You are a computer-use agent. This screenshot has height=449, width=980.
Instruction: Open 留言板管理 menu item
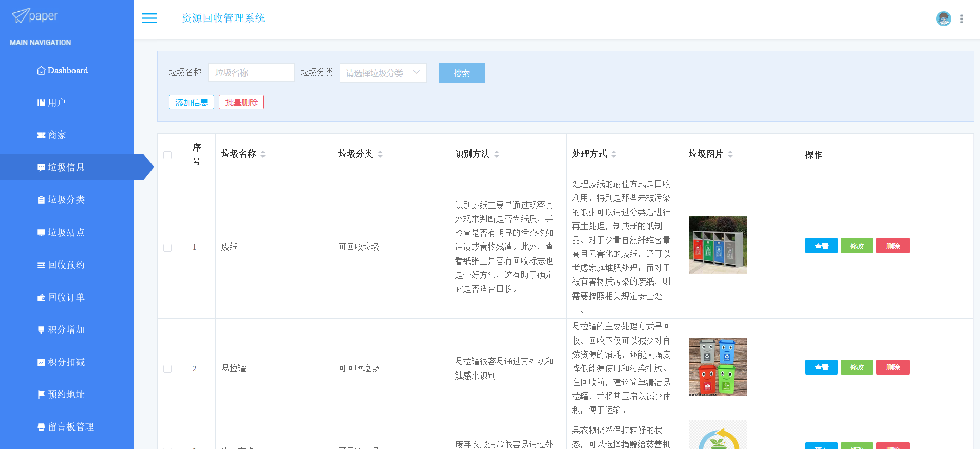pos(71,427)
